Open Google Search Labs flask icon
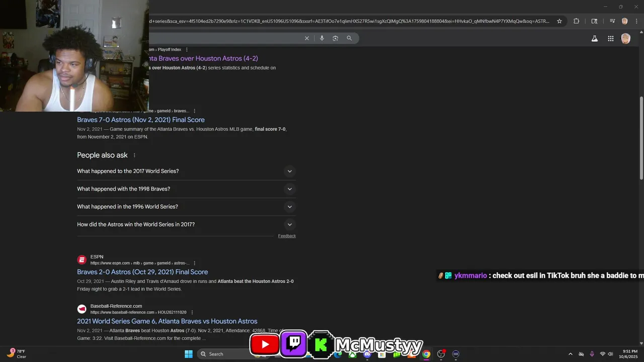This screenshot has width=644, height=362. pyautogui.click(x=595, y=39)
